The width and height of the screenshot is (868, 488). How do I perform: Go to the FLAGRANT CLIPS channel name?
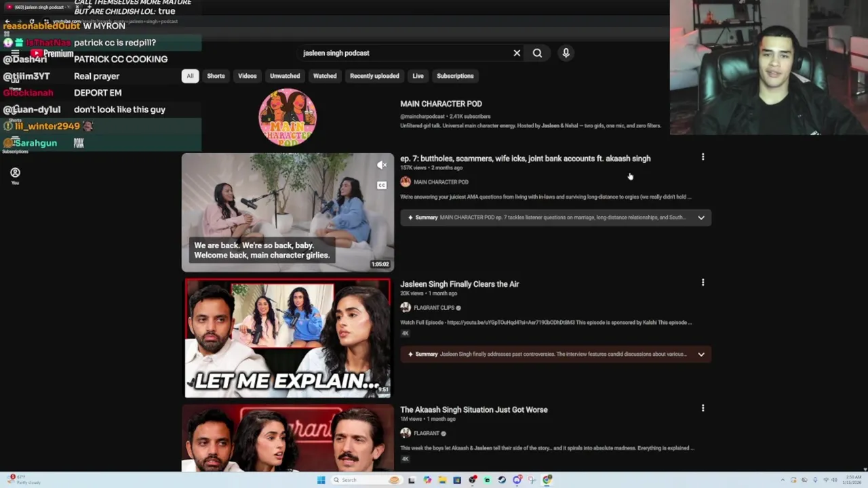pyautogui.click(x=434, y=308)
